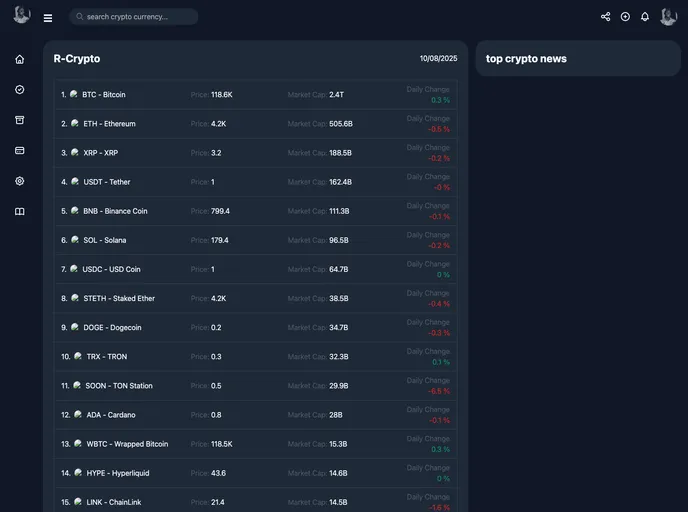
Task: Click the Staked Ether logo icon
Action: tap(75, 298)
